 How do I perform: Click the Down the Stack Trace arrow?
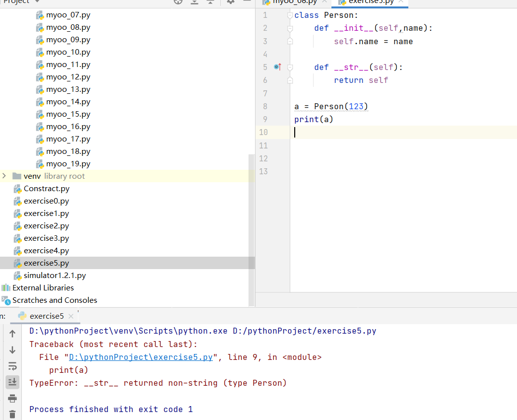pos(12,350)
